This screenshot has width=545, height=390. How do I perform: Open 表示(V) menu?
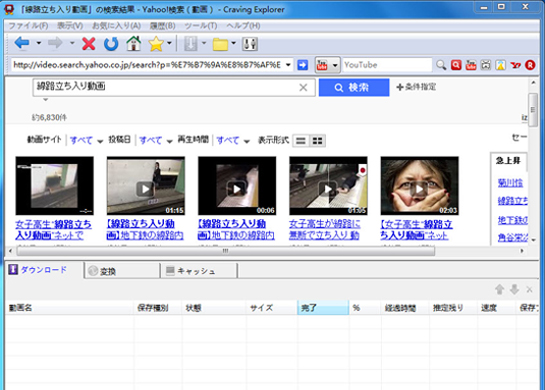tap(70, 26)
